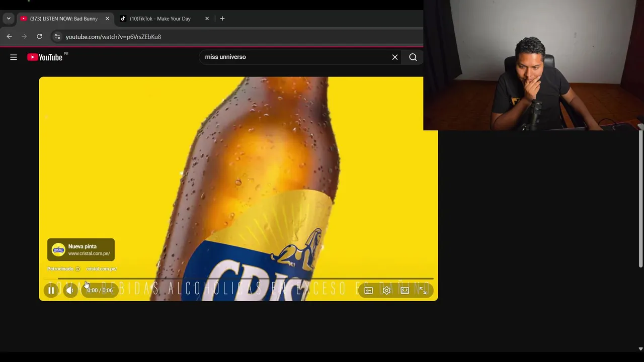Switch to theater mode

[x=405, y=290]
